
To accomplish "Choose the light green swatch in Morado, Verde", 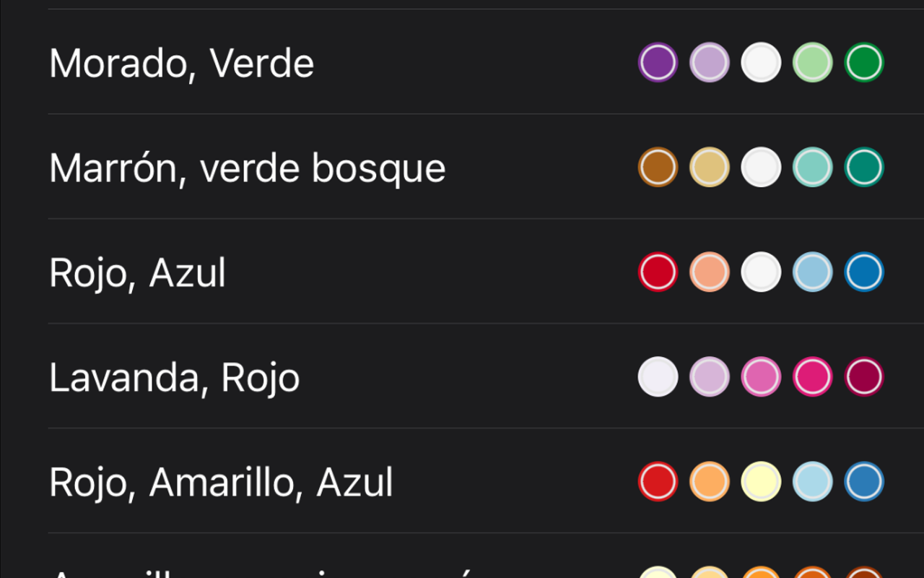I will pos(812,62).
